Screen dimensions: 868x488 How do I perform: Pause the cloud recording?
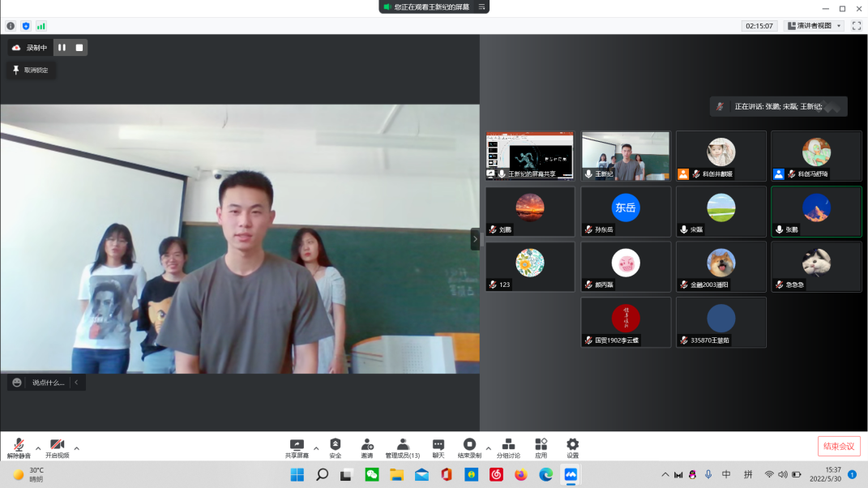pos(62,48)
